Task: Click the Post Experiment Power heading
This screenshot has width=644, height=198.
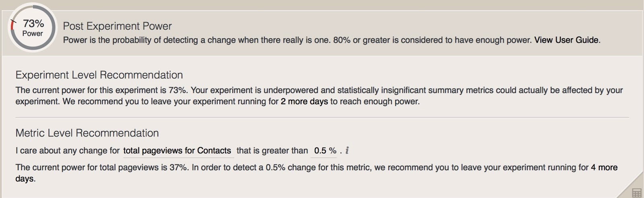Action: click(117, 26)
